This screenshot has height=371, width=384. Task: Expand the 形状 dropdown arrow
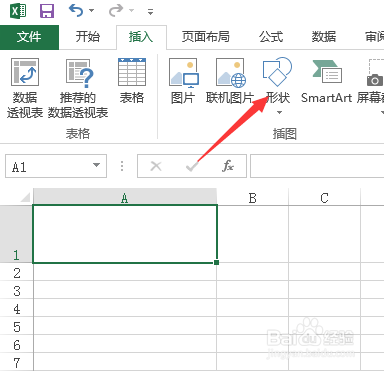(279, 113)
